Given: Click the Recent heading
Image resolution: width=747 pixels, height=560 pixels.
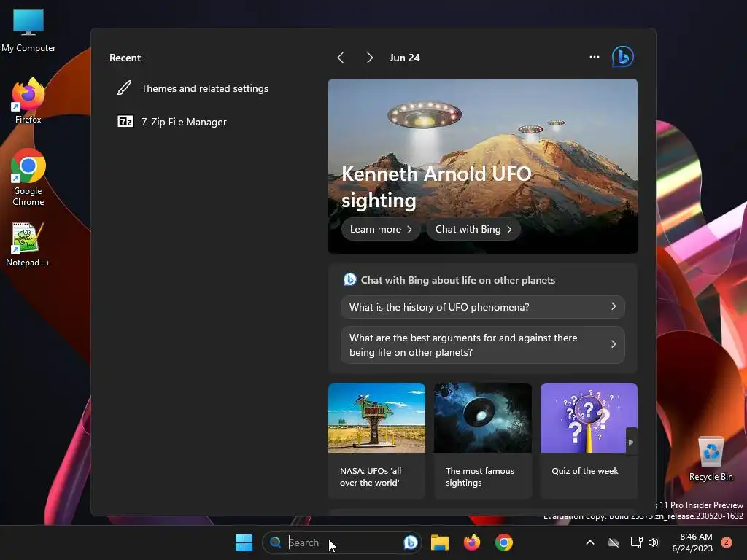Looking at the screenshot, I should coord(125,58).
